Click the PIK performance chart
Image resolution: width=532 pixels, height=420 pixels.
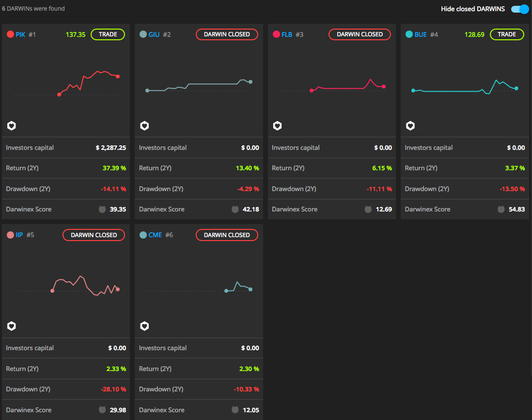click(x=66, y=83)
